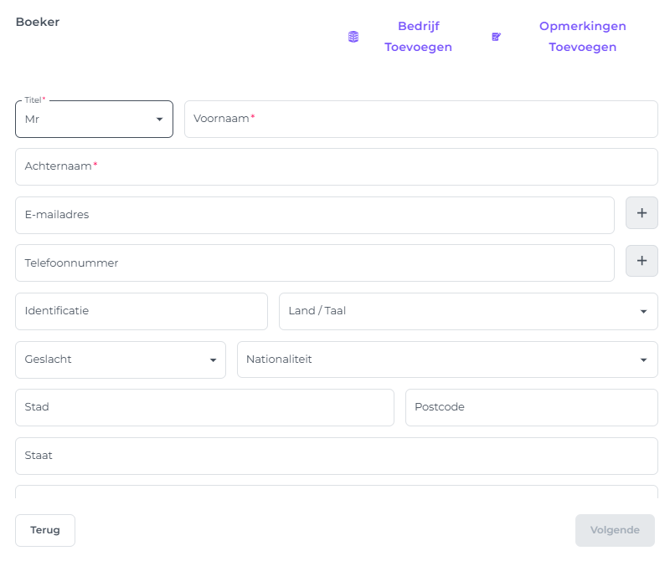Click the Opmerkingen Toevoegen link
The height and width of the screenshot is (566, 670).
pyautogui.click(x=582, y=37)
